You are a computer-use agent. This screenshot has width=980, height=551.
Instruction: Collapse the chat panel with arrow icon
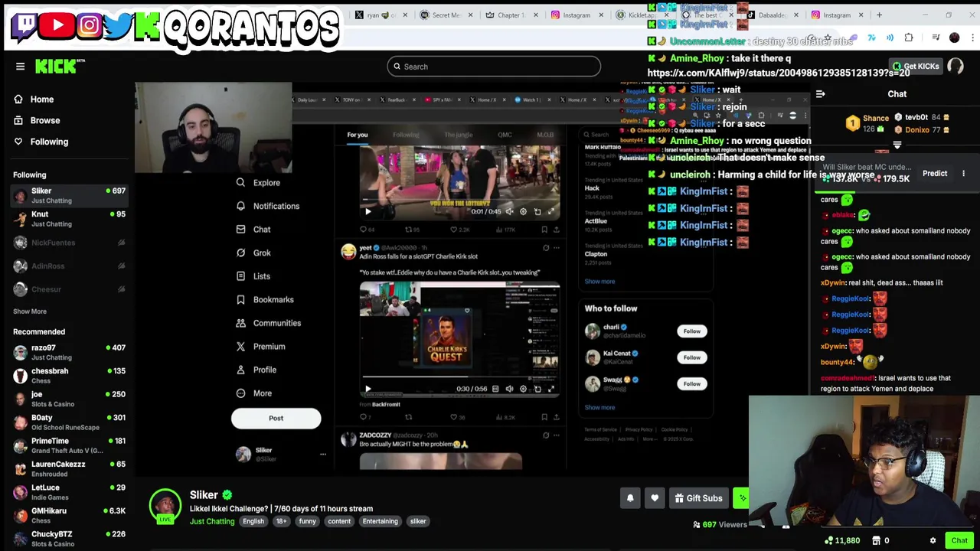pyautogui.click(x=821, y=94)
